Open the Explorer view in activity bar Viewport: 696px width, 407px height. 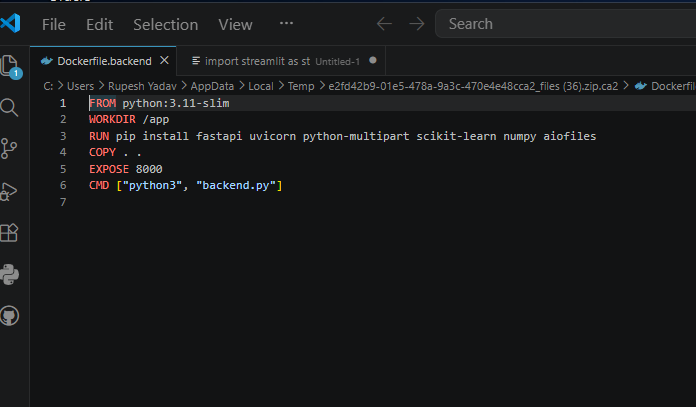(11, 67)
